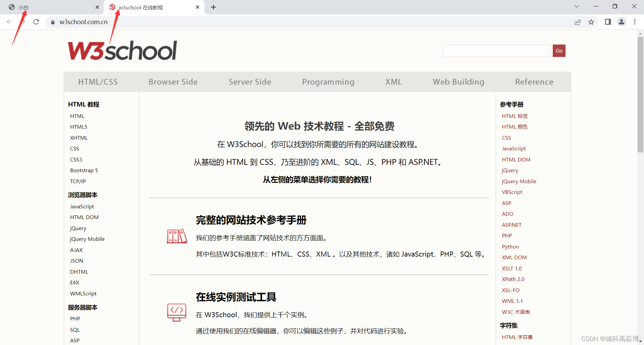Open the WMLScript tutorial link
This screenshot has width=644, height=345.
pos(83,293)
